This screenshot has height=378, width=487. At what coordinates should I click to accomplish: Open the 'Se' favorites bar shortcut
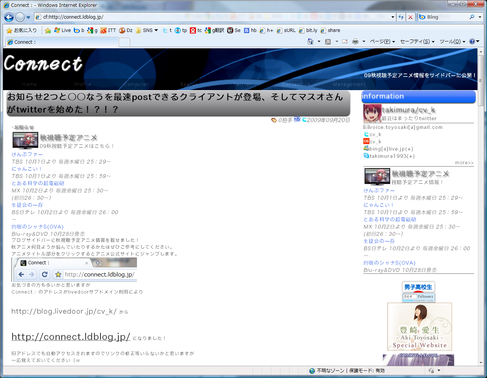click(234, 30)
